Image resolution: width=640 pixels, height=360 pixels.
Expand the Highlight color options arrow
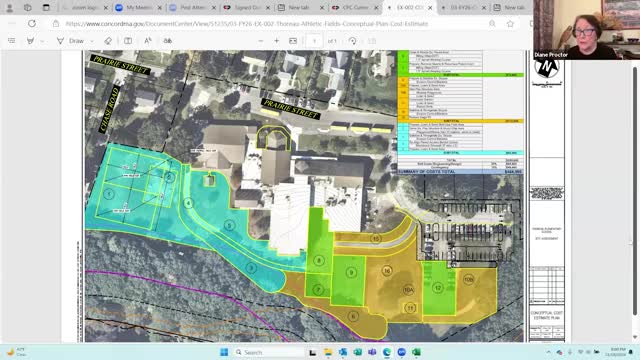pyautogui.click(x=42, y=41)
